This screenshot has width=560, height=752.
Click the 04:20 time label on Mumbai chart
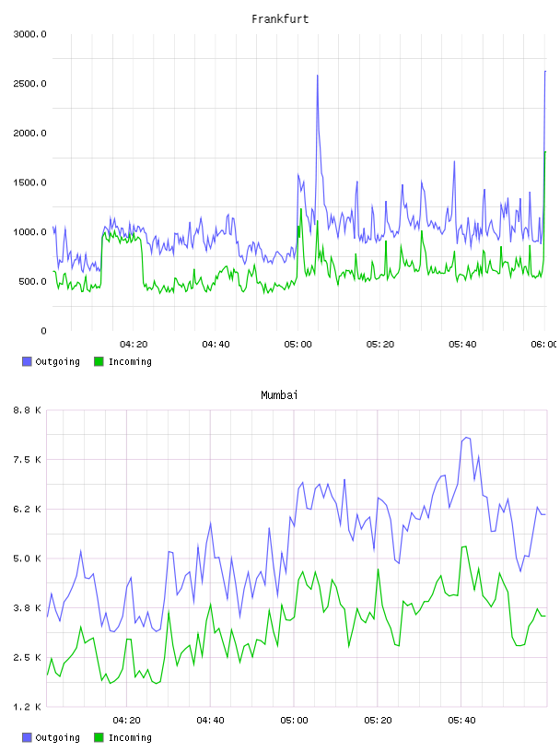(x=126, y=721)
